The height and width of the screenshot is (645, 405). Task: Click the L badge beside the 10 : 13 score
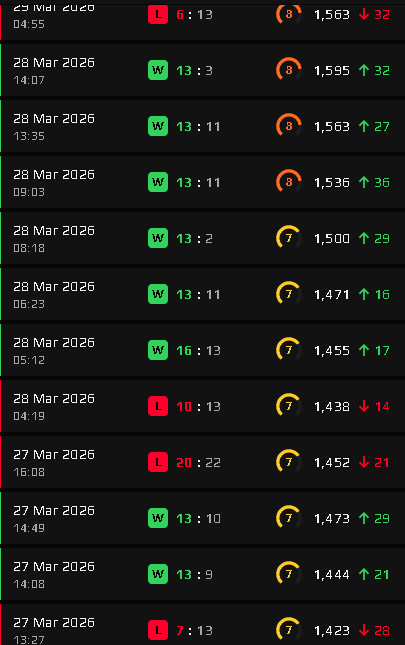coord(158,406)
